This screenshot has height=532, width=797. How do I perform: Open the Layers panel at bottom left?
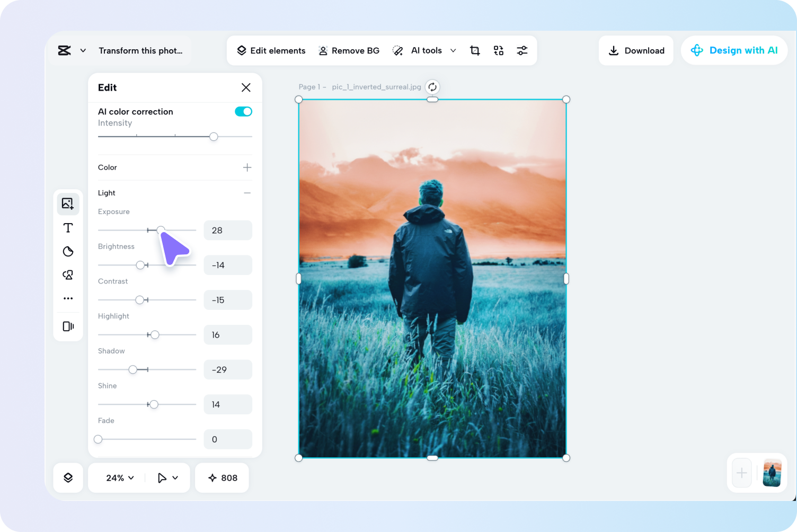click(68, 477)
